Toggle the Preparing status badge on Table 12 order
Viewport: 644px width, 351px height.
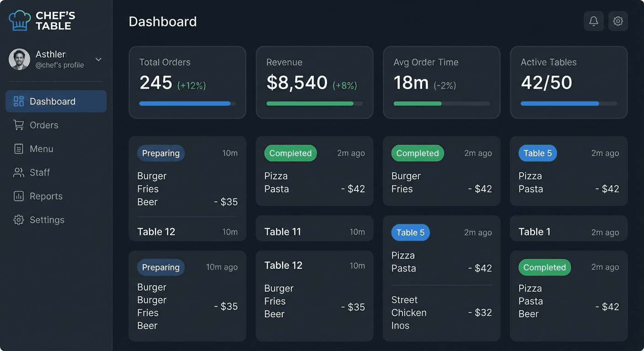[161, 153]
